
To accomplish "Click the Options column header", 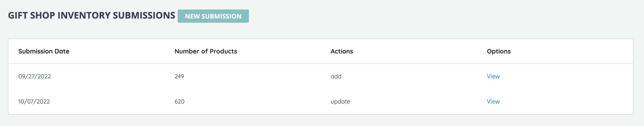I will click(498, 51).
